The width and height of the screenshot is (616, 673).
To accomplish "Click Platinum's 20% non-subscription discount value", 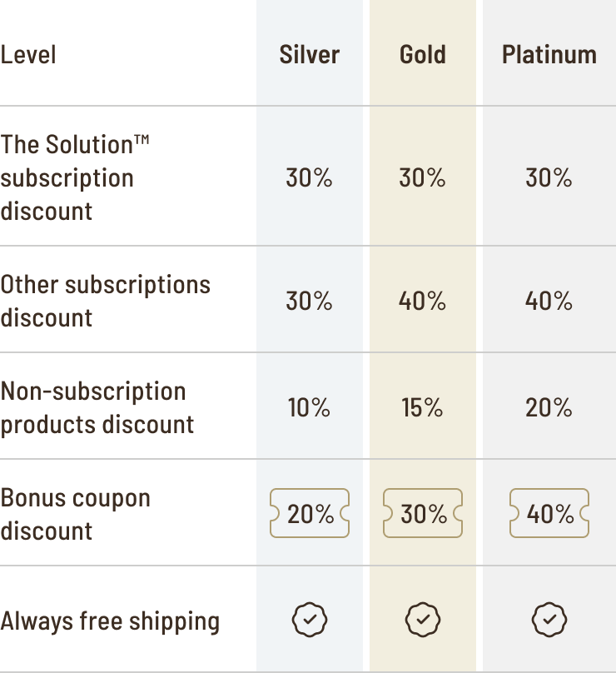I will point(549,407).
